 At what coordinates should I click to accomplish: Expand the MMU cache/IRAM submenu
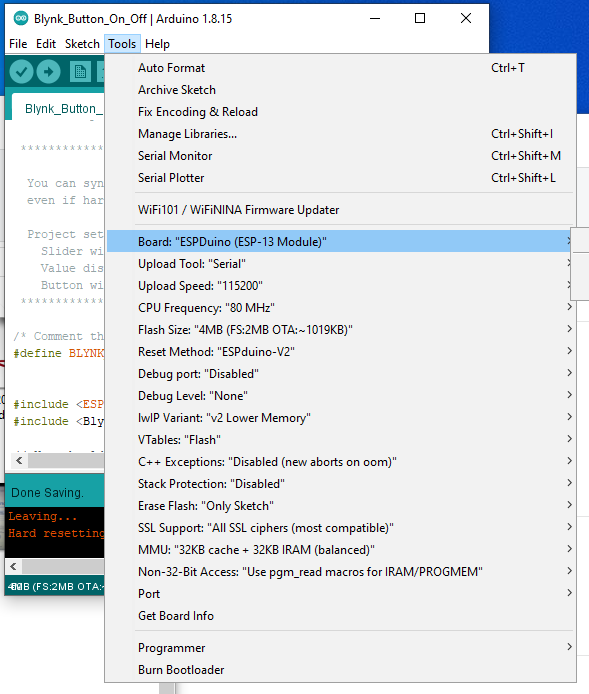click(x=341, y=550)
